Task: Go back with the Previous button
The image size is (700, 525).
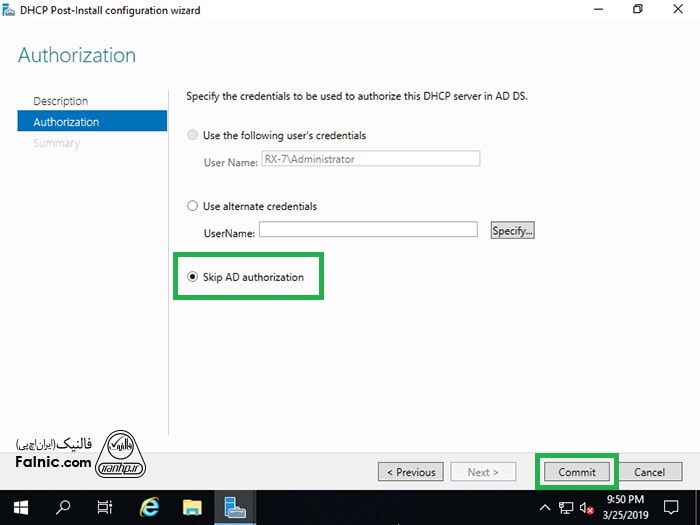Action: tap(410, 472)
